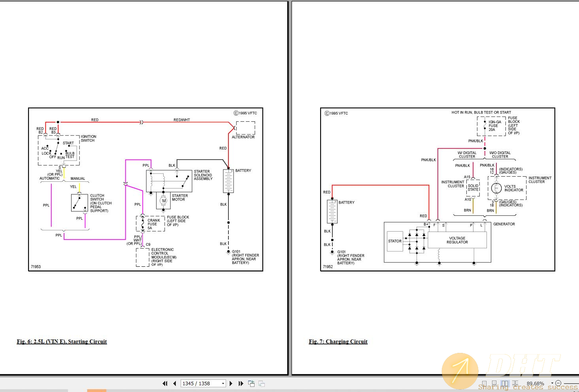Go to the next page
Viewport: 579px width, 392px height.
(231, 383)
